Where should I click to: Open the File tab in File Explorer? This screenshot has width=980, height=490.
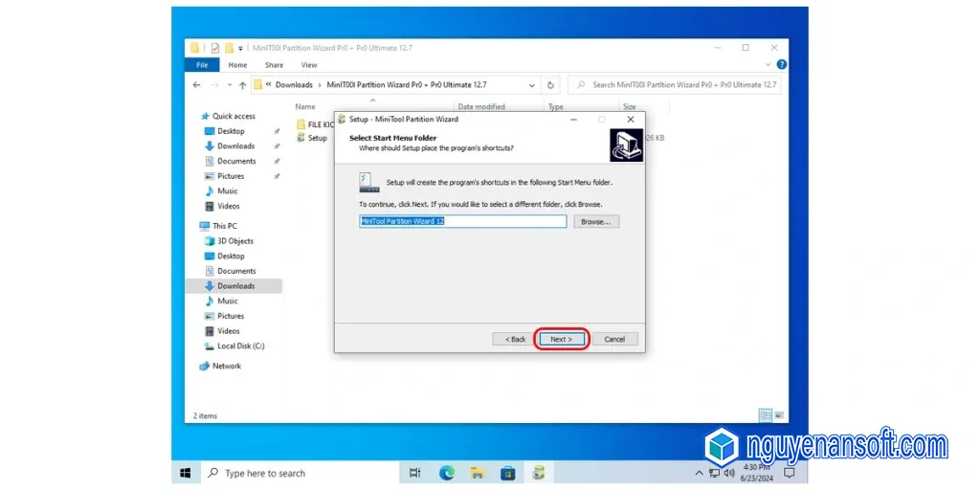202,65
